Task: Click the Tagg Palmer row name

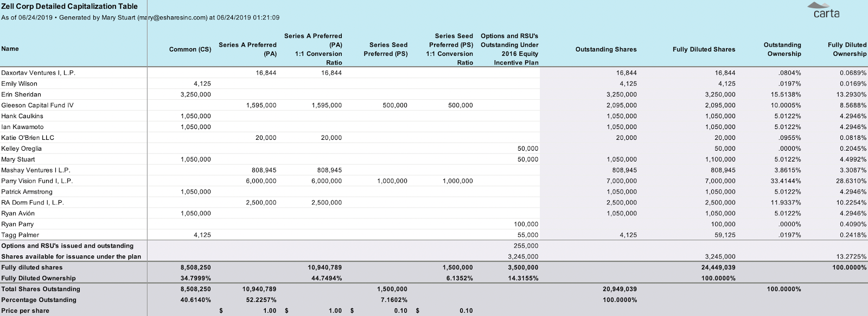Action: click(20, 235)
